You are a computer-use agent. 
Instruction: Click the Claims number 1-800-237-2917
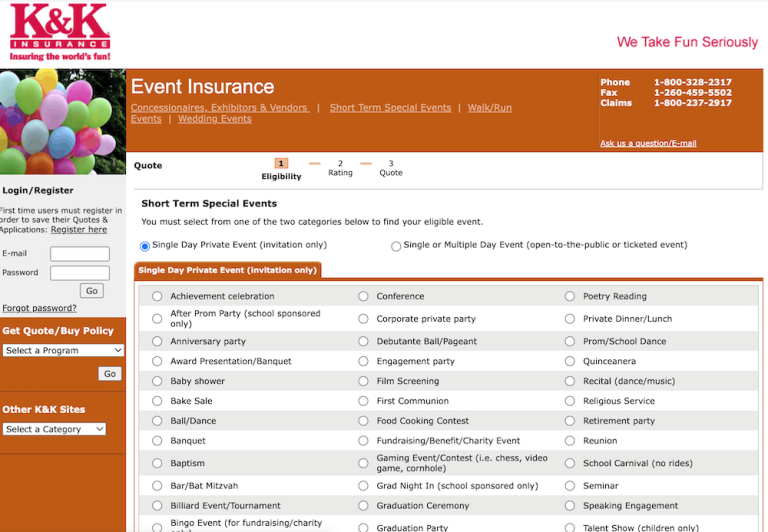click(693, 103)
